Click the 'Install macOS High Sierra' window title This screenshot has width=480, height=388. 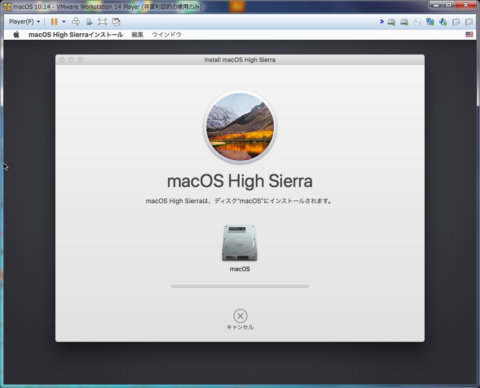(240, 60)
